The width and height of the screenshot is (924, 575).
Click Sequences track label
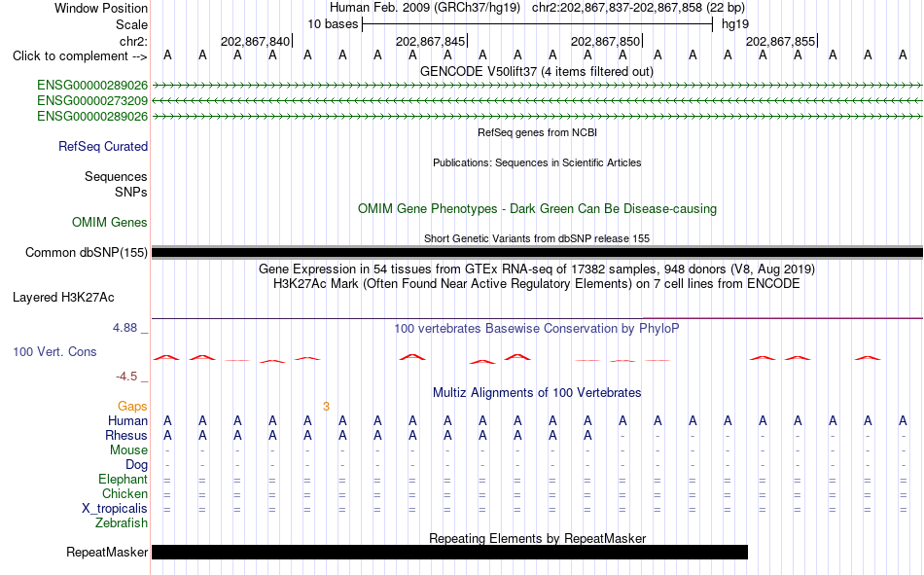tap(116, 176)
